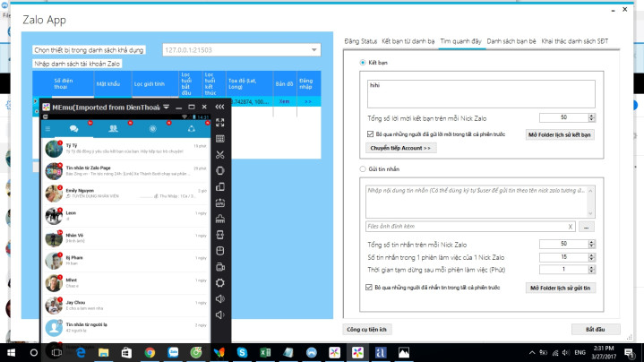Click the MEmu shake device icon

(220, 170)
